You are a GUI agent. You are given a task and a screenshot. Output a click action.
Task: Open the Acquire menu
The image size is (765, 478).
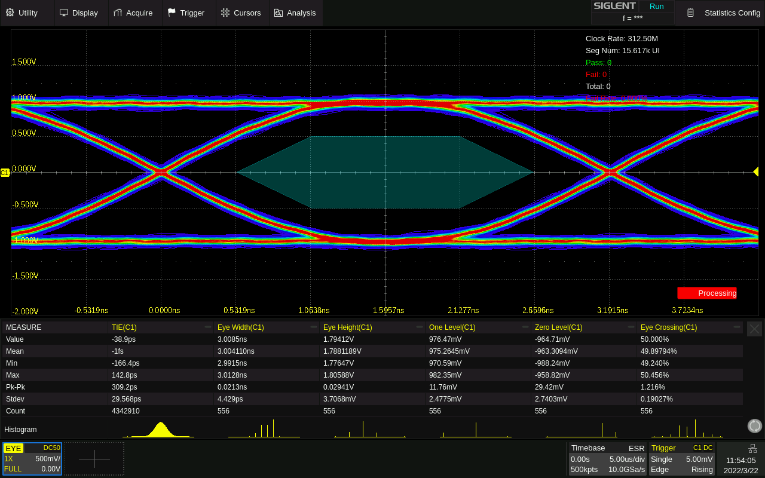click(133, 13)
